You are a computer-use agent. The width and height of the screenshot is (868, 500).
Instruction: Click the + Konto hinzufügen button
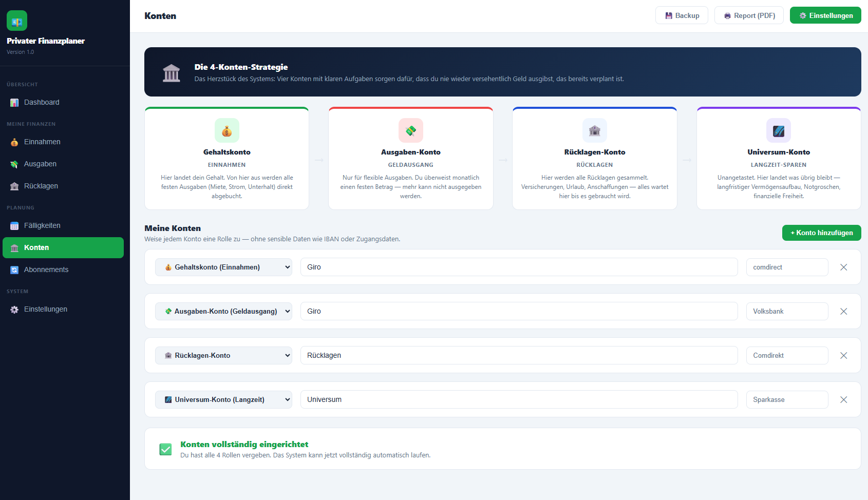click(821, 233)
